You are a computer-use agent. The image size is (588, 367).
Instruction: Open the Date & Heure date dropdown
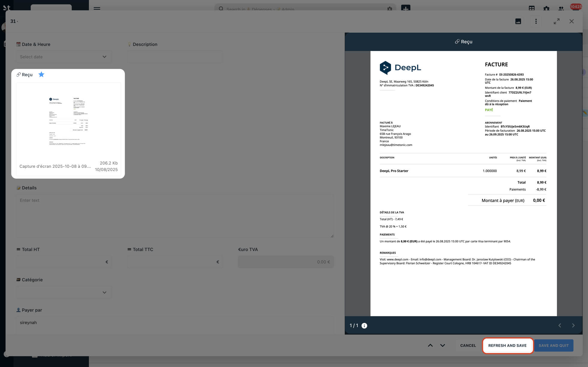tap(63, 57)
